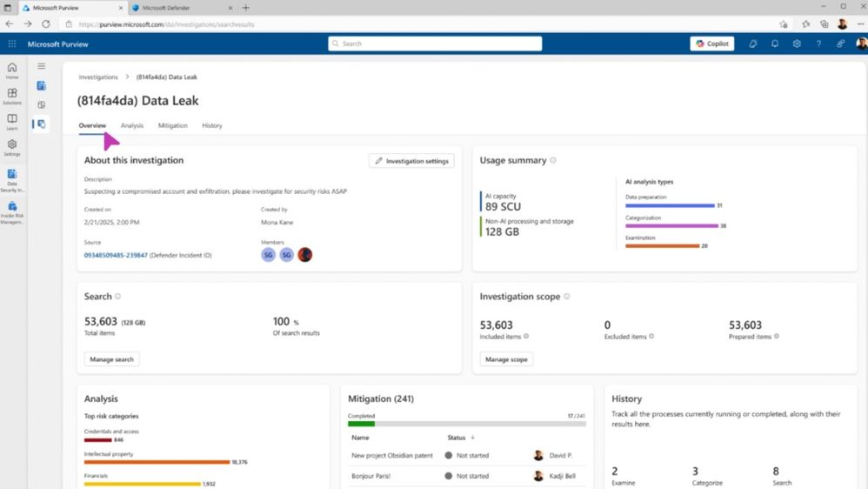This screenshot has height=489, width=868.
Task: Click the share icon next to help
Action: [840, 44]
